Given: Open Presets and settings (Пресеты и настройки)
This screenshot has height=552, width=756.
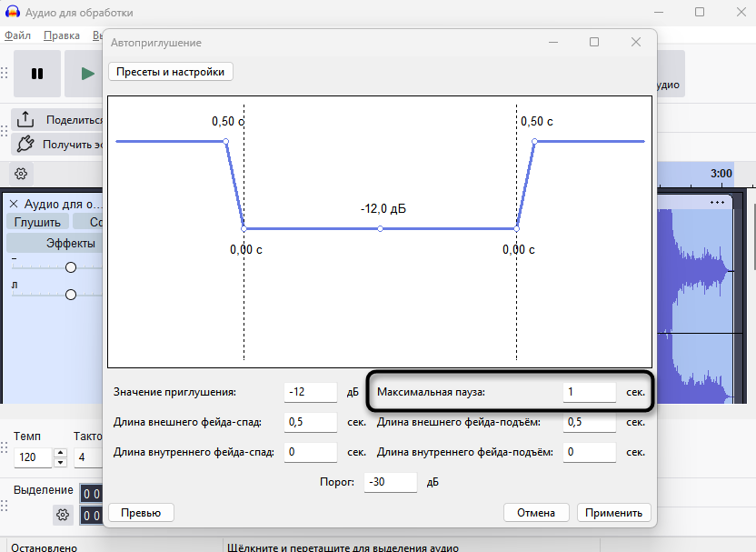Looking at the screenshot, I should click(171, 72).
